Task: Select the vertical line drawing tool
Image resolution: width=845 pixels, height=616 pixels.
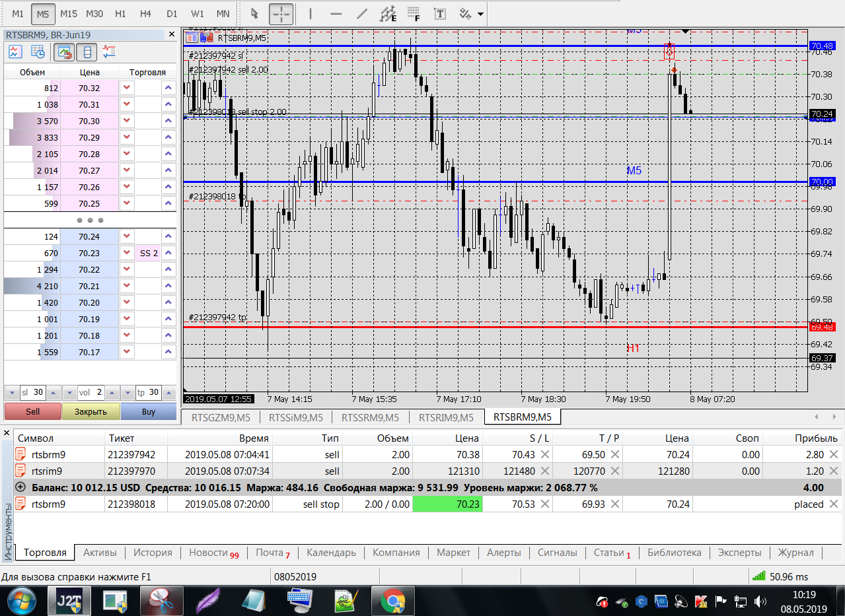Action: [x=310, y=13]
